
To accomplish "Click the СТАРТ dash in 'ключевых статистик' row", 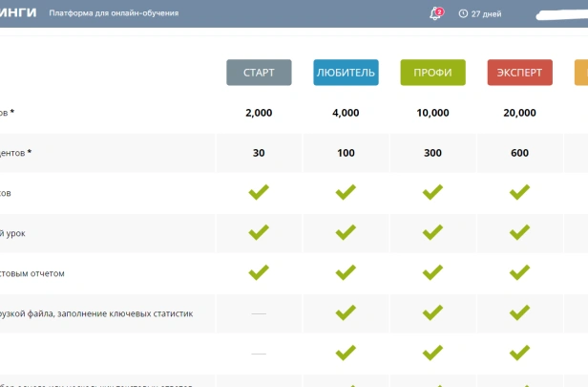I will pyautogui.click(x=259, y=313).
